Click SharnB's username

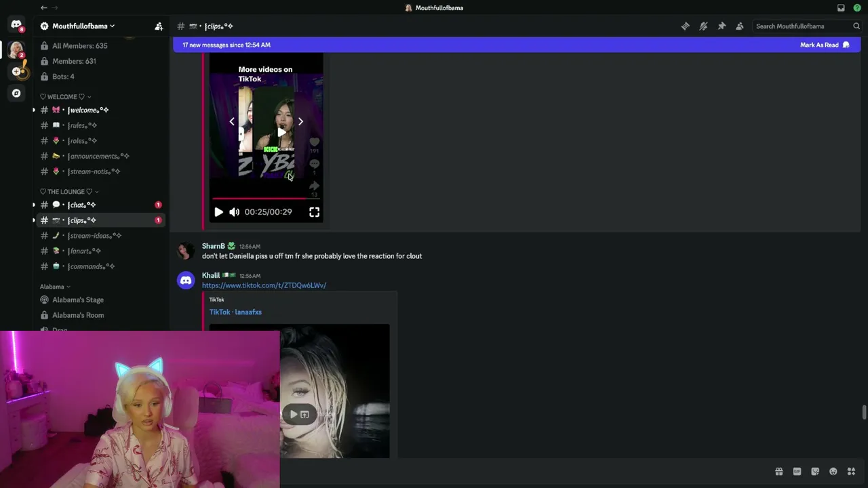click(213, 246)
